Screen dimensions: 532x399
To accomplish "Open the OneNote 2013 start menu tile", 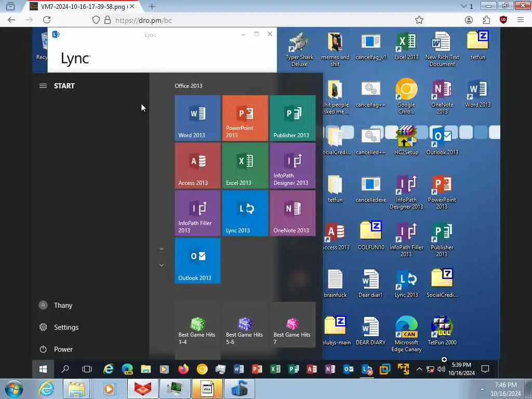I will [x=292, y=212].
